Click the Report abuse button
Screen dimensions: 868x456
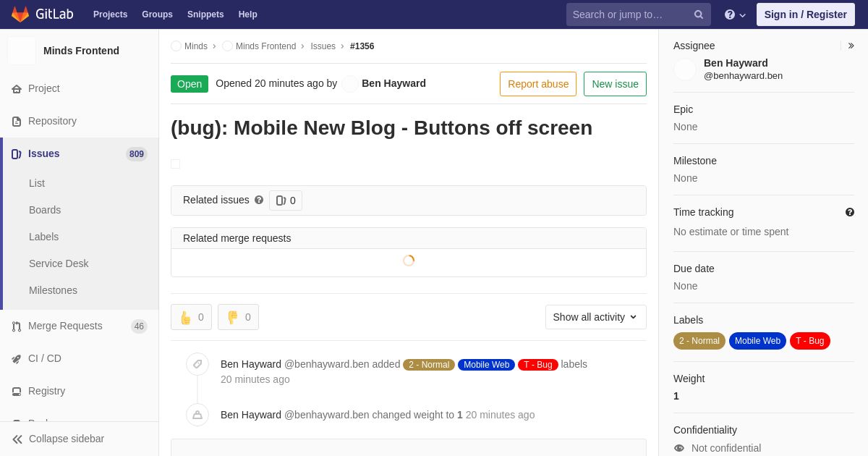(538, 84)
